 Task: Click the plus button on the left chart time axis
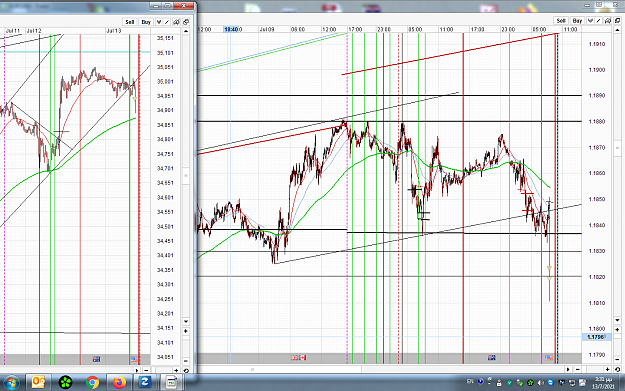click(x=176, y=370)
